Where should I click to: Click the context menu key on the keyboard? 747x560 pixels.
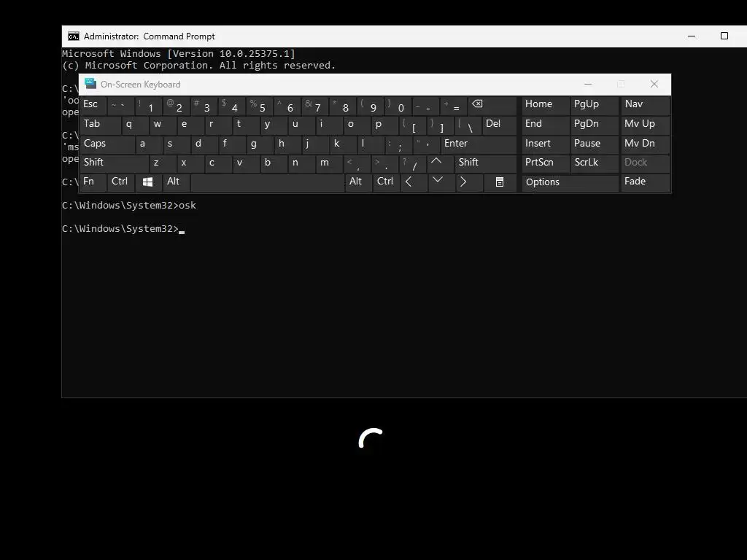click(x=500, y=182)
